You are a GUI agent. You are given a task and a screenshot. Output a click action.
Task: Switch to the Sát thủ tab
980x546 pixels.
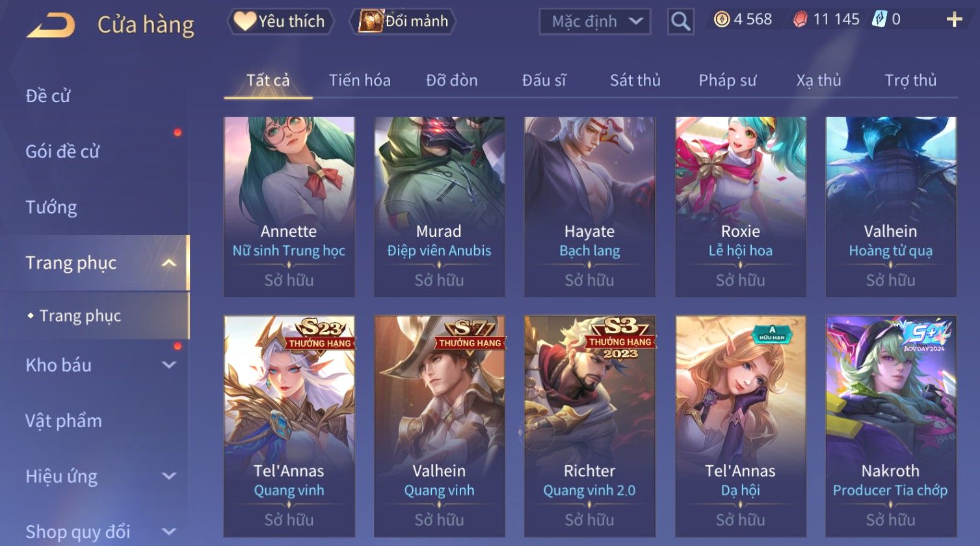[635, 80]
